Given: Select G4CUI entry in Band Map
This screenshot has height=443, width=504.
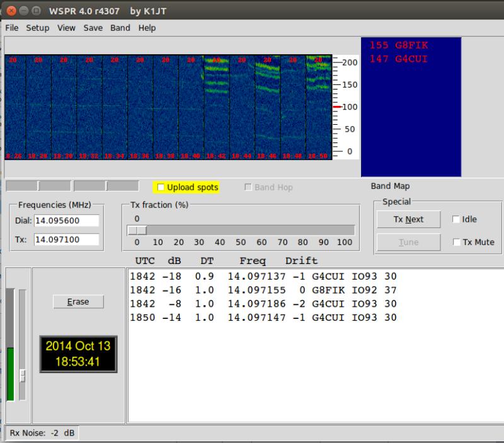Looking at the screenshot, I should (x=399, y=59).
